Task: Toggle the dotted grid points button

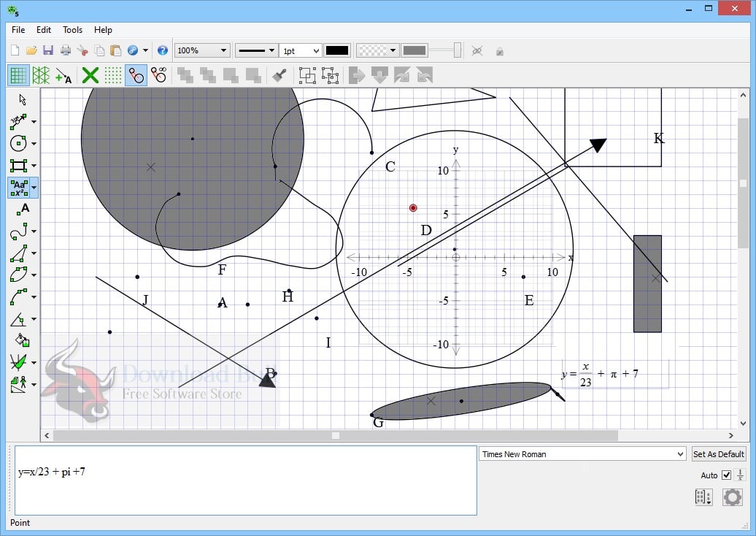Action: pyautogui.click(x=113, y=74)
